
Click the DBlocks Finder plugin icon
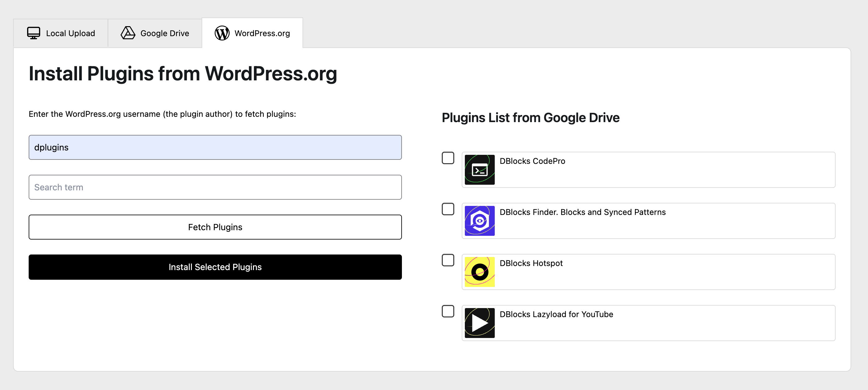coord(479,221)
